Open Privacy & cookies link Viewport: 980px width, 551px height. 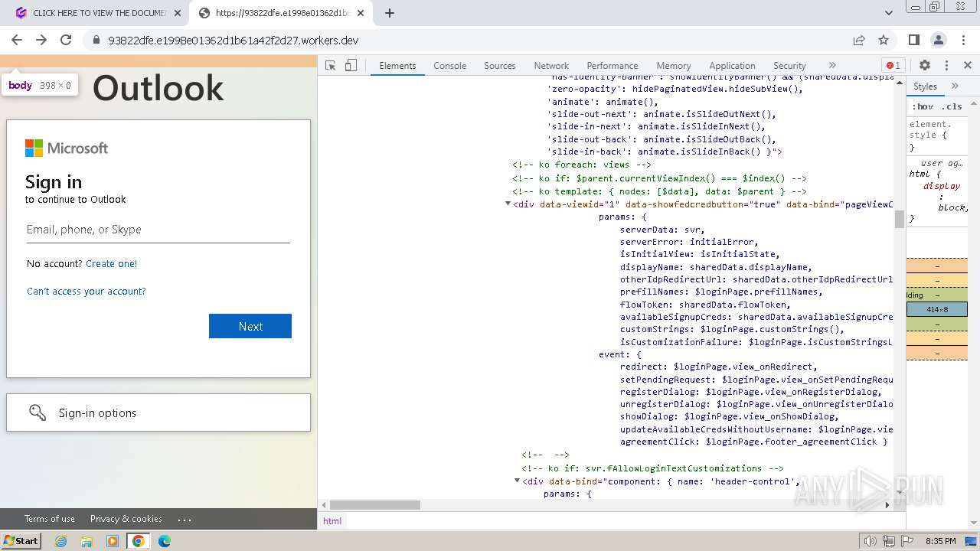pyautogui.click(x=126, y=519)
